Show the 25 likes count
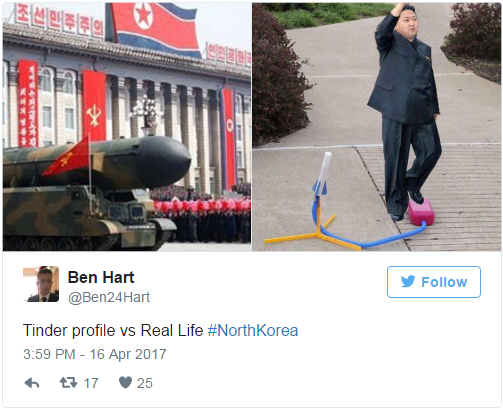503x408 pixels. pos(145,383)
